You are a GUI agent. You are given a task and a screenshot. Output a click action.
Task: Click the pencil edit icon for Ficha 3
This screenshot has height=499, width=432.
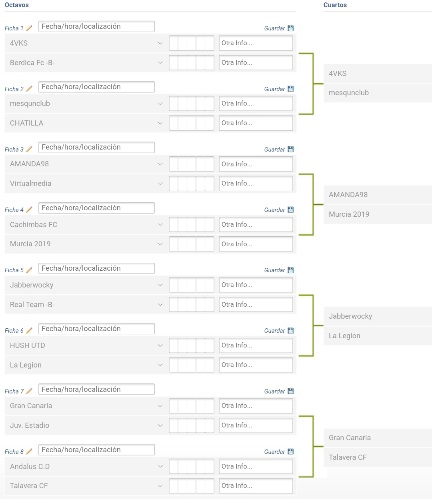[x=29, y=149]
